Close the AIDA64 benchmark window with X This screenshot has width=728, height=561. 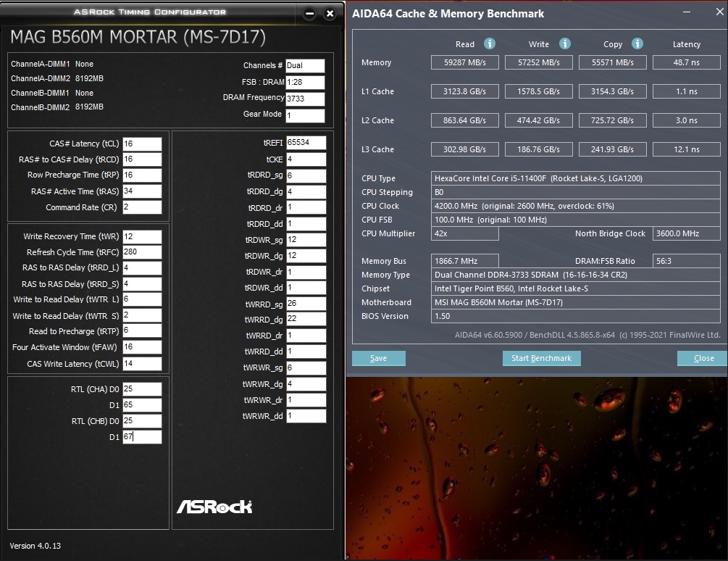coord(719,12)
